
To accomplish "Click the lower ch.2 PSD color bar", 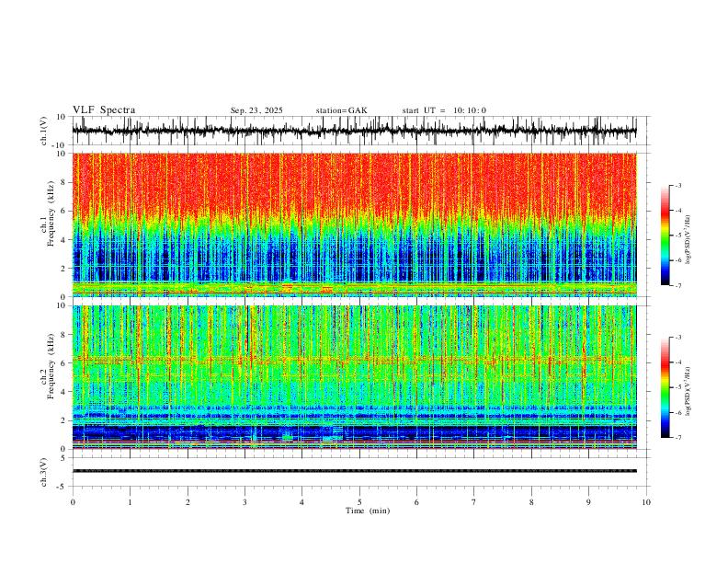I will click(x=665, y=387).
